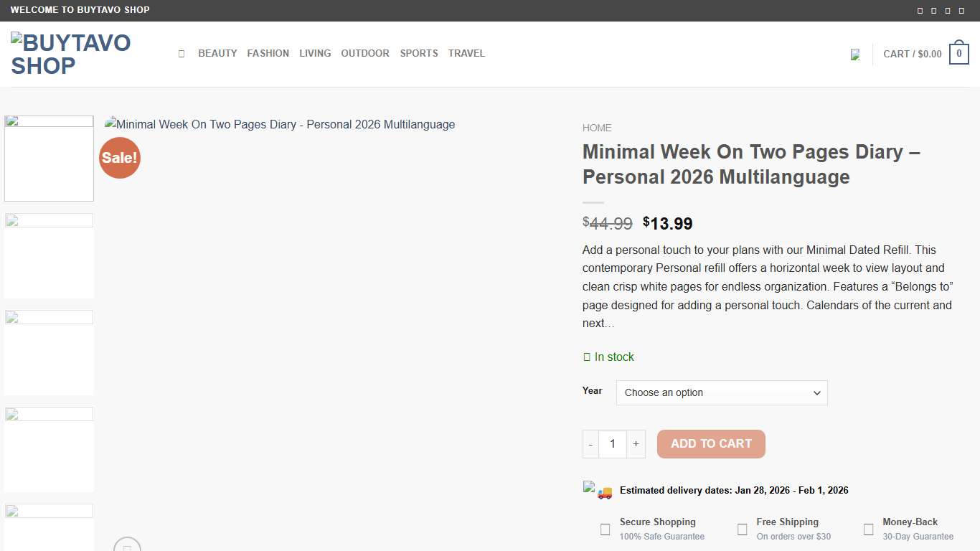Click the green In stock checkmark icon
Screen dimensions: 980x551
point(587,357)
